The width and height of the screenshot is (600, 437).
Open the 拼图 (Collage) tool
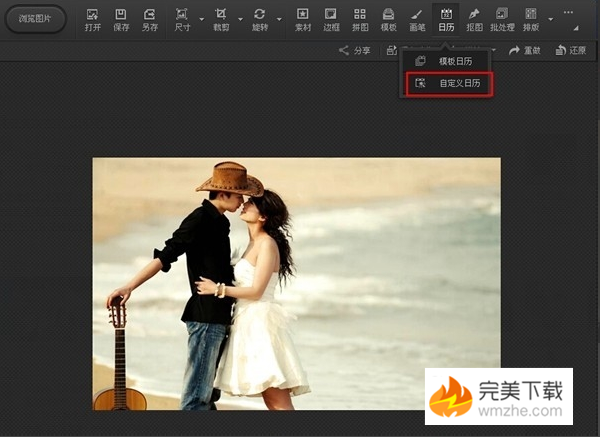360,19
